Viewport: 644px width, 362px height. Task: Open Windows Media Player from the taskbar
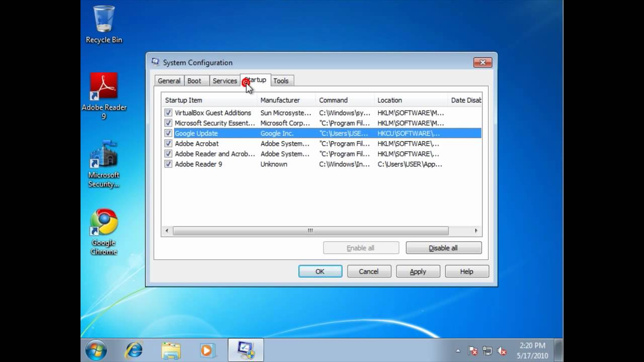point(208,350)
